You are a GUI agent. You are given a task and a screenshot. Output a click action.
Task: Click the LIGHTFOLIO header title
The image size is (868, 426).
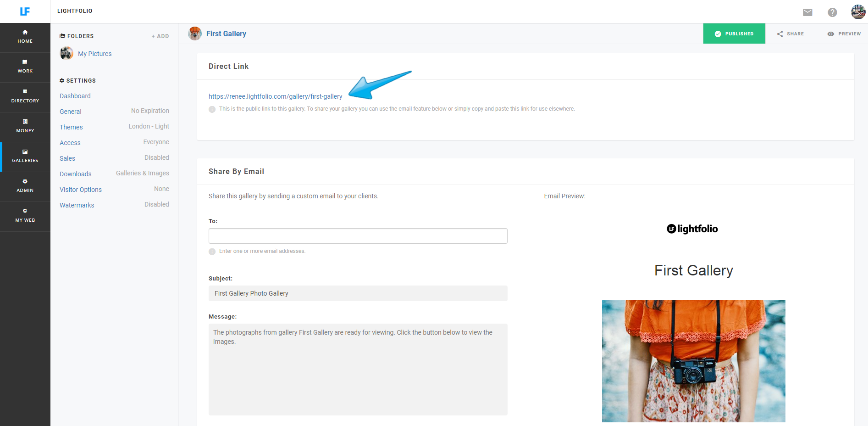(75, 11)
